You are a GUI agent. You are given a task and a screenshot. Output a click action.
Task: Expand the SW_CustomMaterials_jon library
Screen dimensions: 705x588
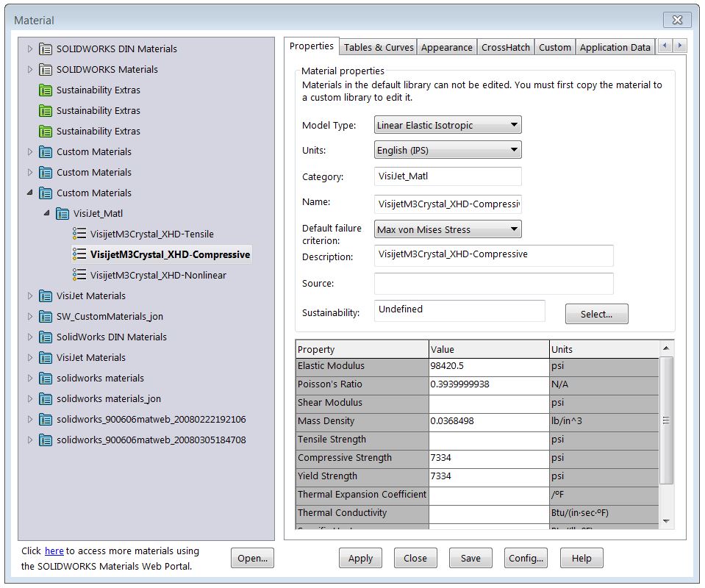click(x=29, y=317)
